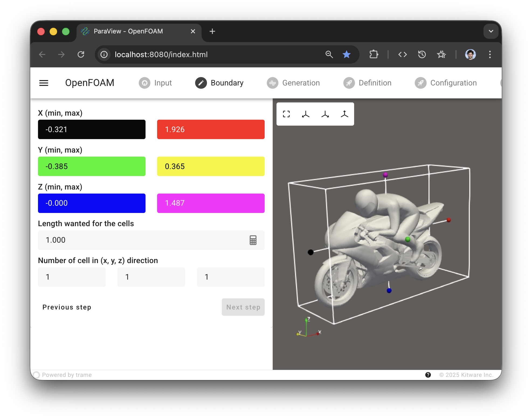Image resolution: width=532 pixels, height=420 pixels.
Task: Open the hamburger navigation menu
Action: coord(44,83)
